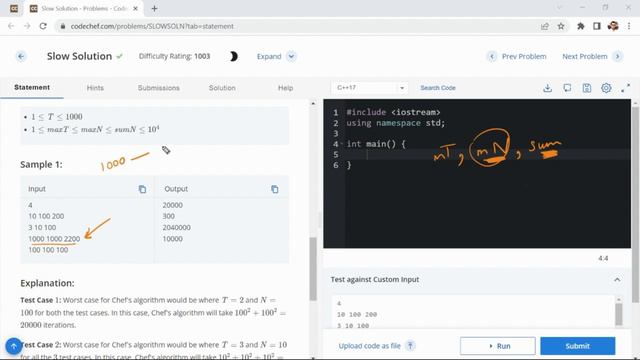The image size is (640, 360).
Task: Open the Help tab
Action: point(285,88)
